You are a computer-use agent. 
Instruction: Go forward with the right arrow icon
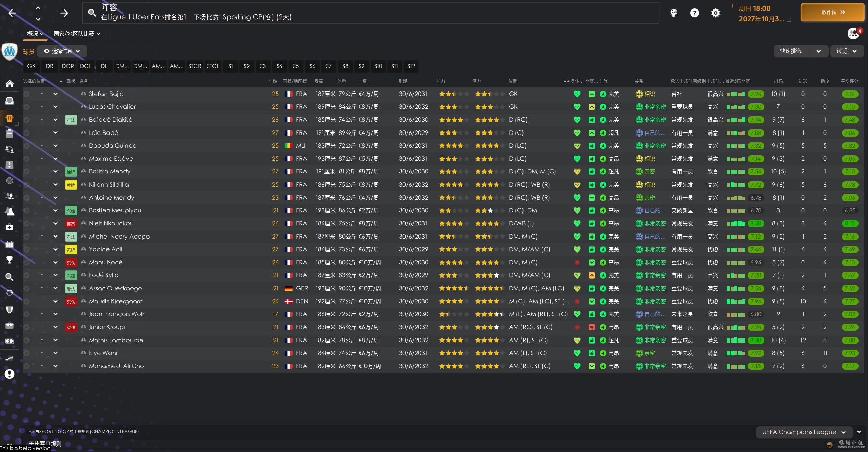(x=64, y=13)
